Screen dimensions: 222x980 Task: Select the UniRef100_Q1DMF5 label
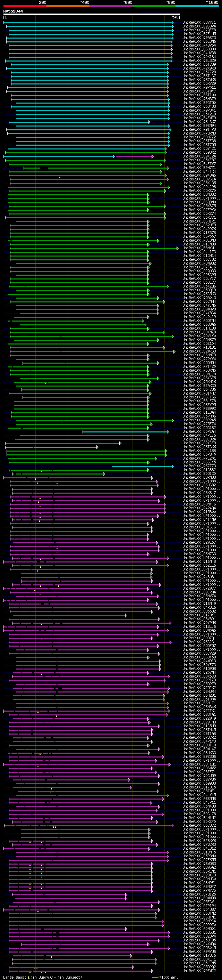pyautogui.click(x=199, y=852)
